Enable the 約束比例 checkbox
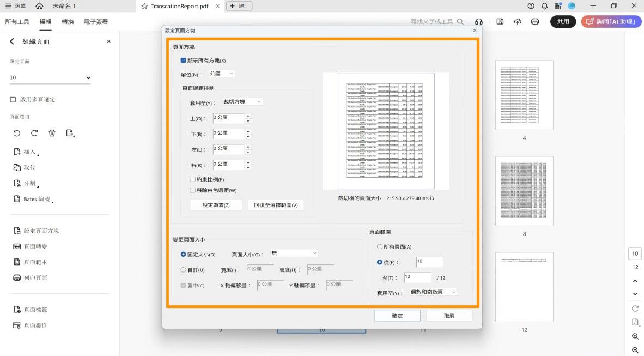This screenshot has width=644, height=356. (x=192, y=179)
